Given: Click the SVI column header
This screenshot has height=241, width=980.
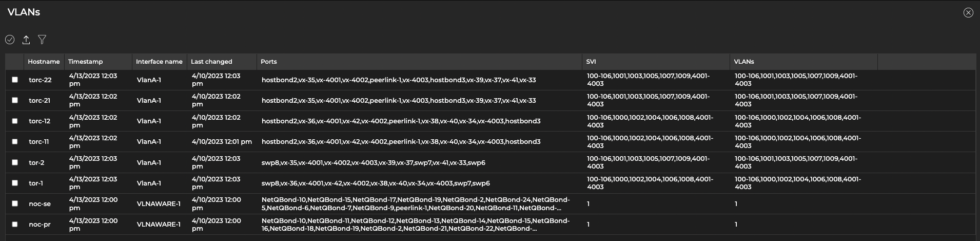Looking at the screenshot, I should pos(591,62).
